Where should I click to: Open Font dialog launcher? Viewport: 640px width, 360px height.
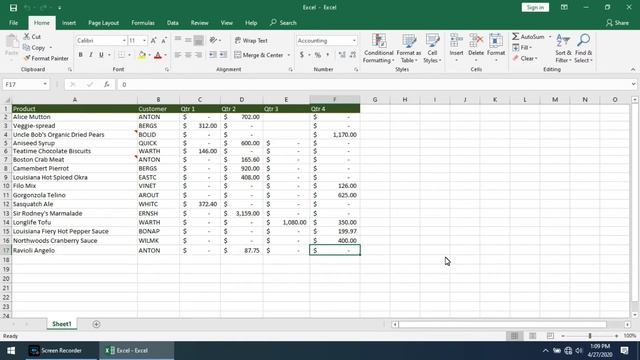[167, 70]
